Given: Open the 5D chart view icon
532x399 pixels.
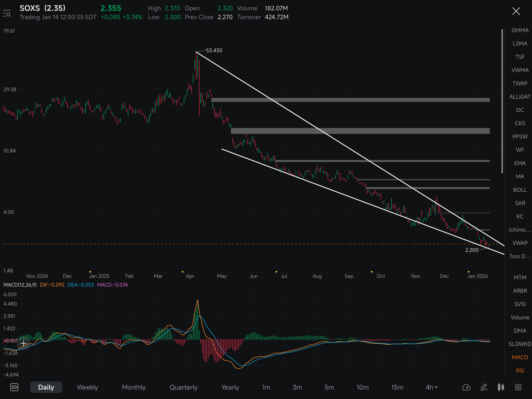Looking at the screenshot, I should (x=14, y=387).
